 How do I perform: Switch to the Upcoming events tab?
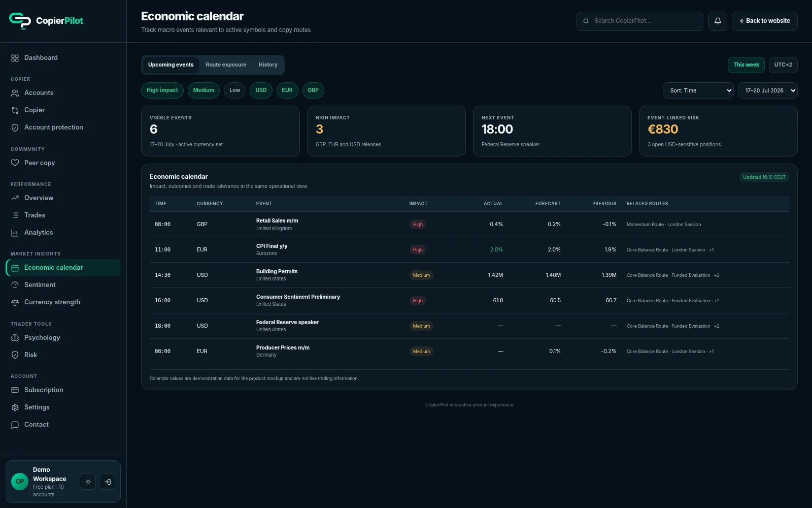click(171, 65)
